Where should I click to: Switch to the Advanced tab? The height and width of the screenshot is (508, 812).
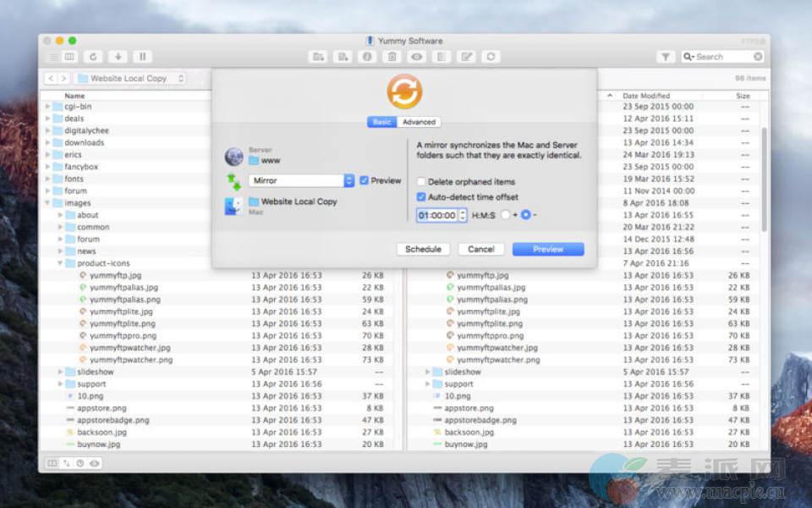419,122
